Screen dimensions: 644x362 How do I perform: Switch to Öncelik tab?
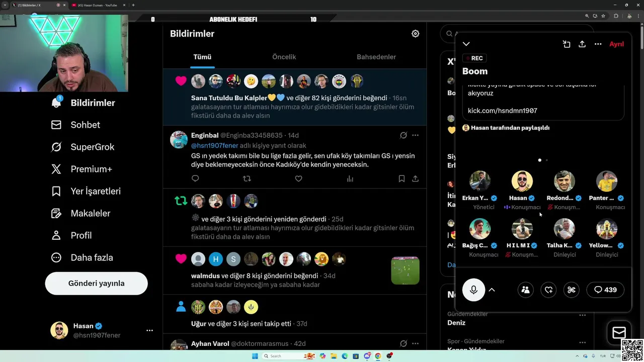[x=284, y=57]
